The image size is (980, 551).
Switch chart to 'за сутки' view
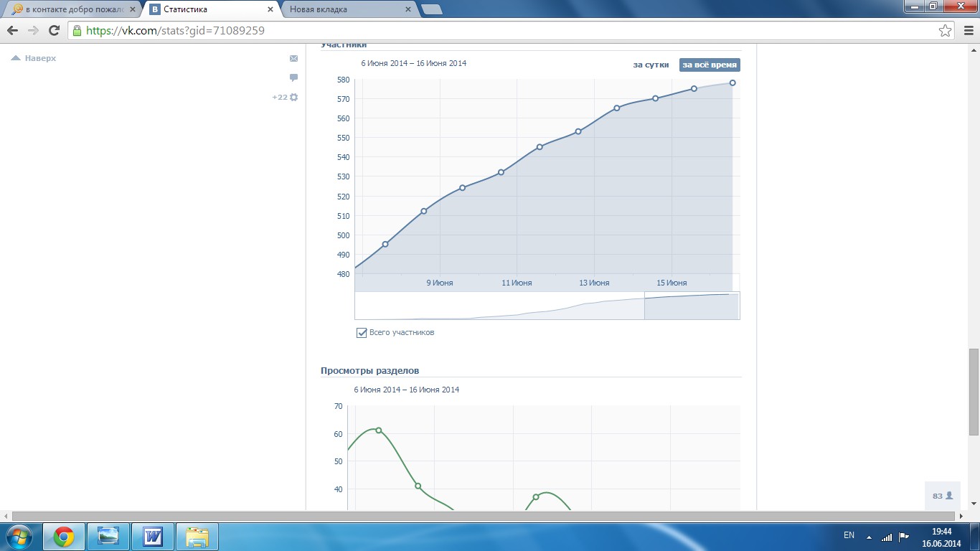click(651, 65)
